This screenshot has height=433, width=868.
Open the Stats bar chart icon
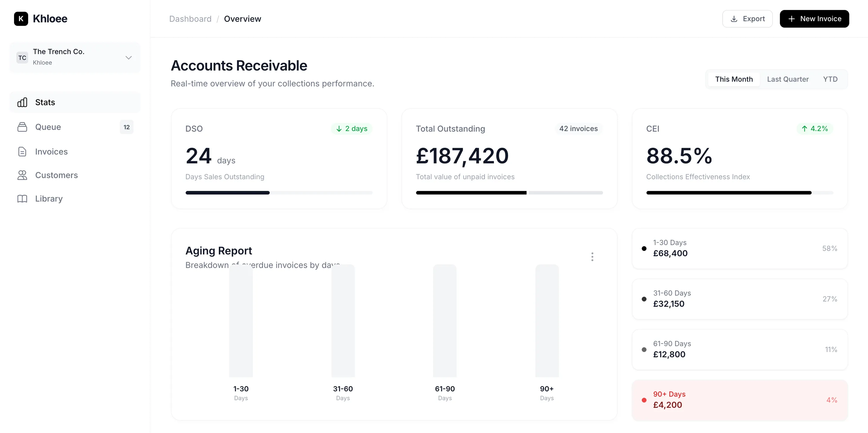[22, 102]
